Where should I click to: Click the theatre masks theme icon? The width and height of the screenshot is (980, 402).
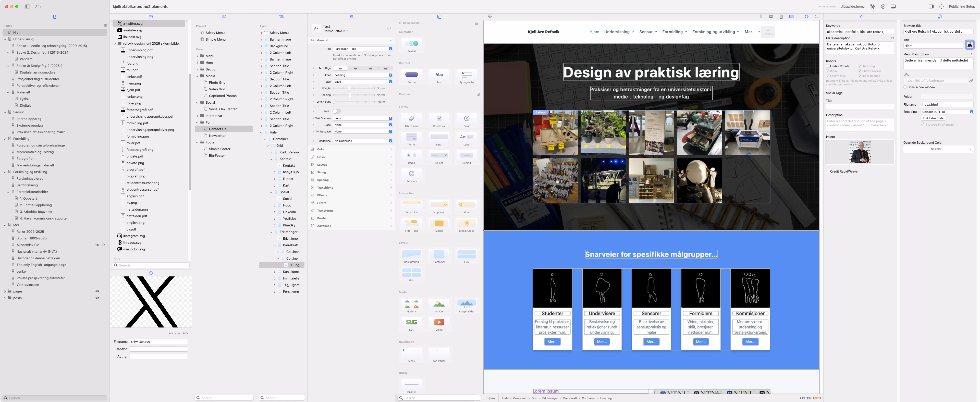(x=873, y=6)
